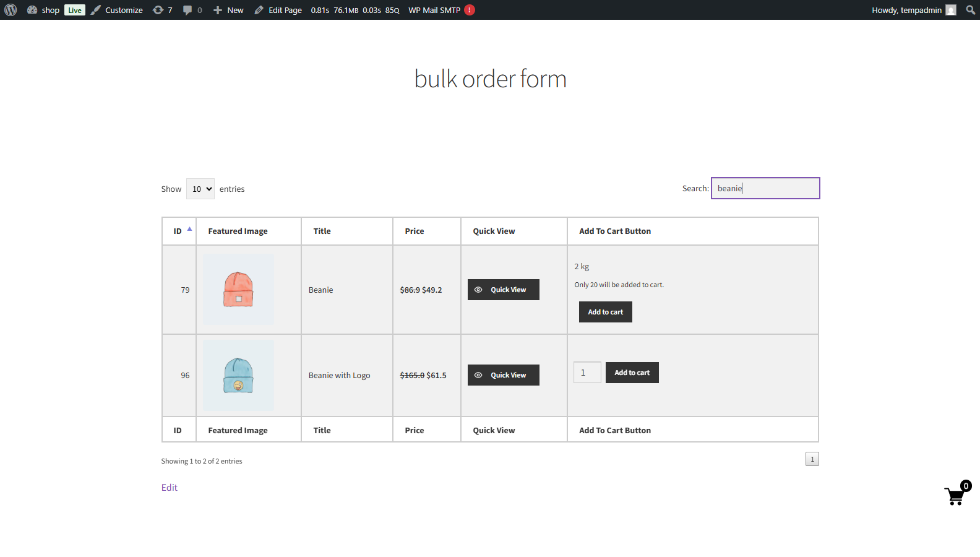
Task: Open the floating shopping cart icon
Action: coord(955,496)
